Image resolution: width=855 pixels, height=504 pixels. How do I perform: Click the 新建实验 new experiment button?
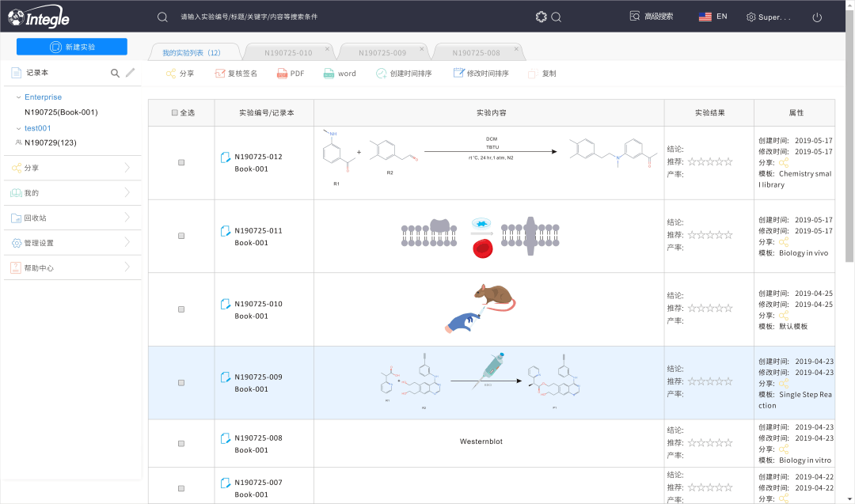pos(71,47)
